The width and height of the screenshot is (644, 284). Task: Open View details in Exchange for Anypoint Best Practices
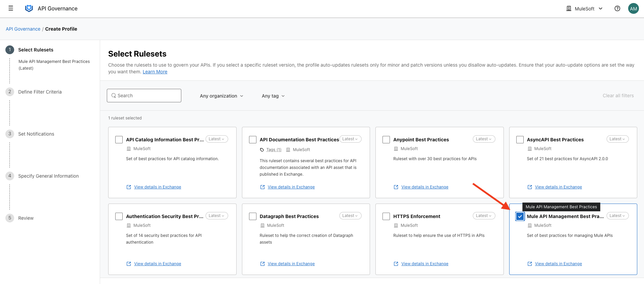[425, 187]
